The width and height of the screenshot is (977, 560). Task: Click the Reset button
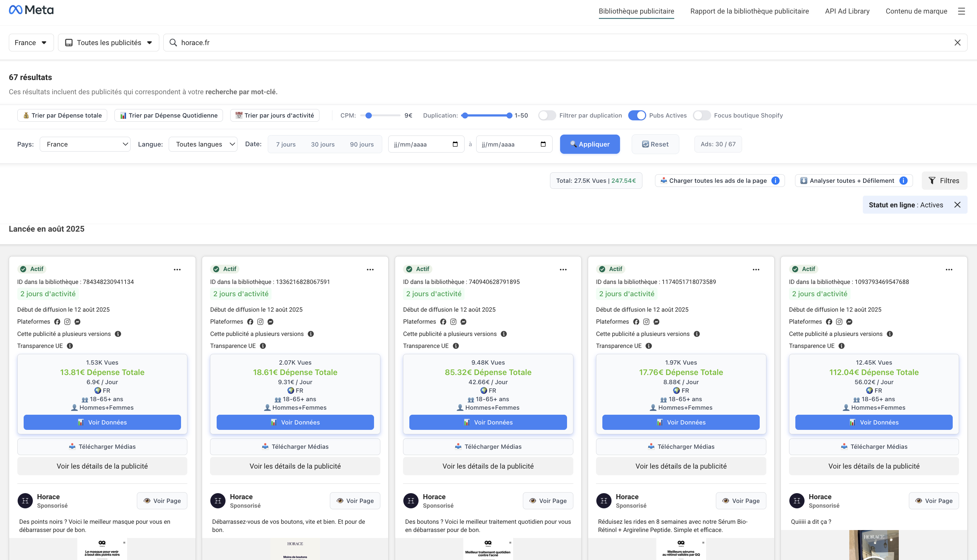[x=655, y=144]
